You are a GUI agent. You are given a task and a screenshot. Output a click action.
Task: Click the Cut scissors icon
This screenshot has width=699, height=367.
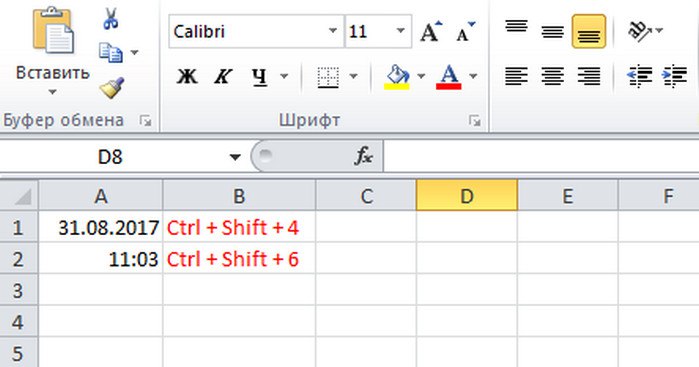(111, 19)
